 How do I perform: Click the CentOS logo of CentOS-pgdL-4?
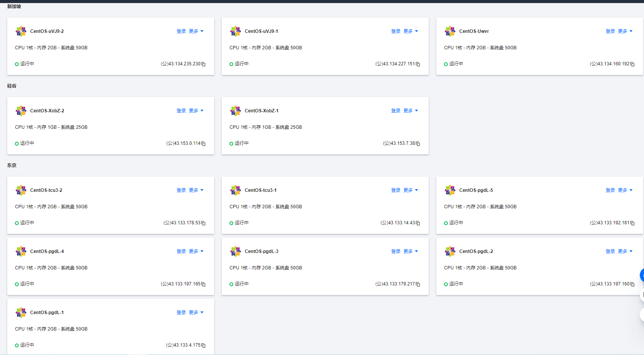click(x=21, y=251)
